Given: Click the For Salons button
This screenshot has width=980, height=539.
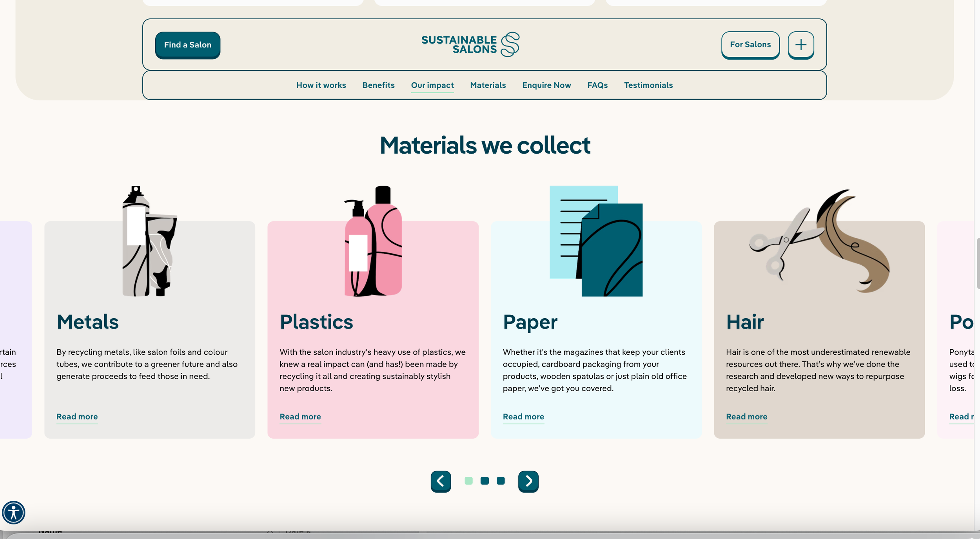Looking at the screenshot, I should [x=750, y=45].
